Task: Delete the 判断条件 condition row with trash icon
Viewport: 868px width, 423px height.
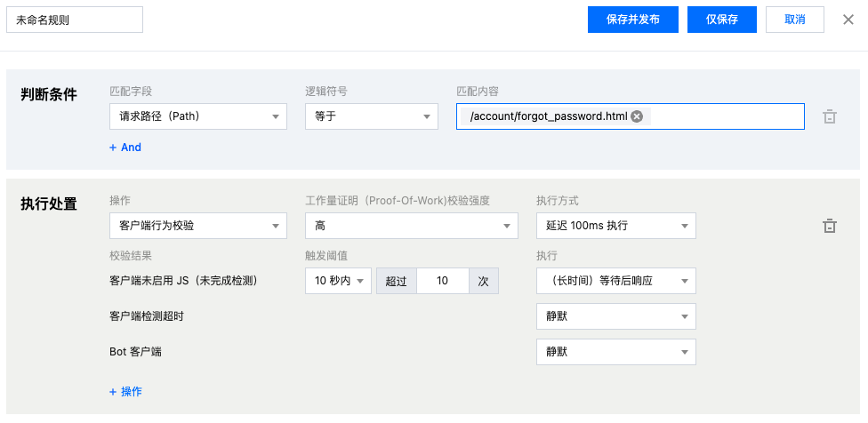Action: 829,116
